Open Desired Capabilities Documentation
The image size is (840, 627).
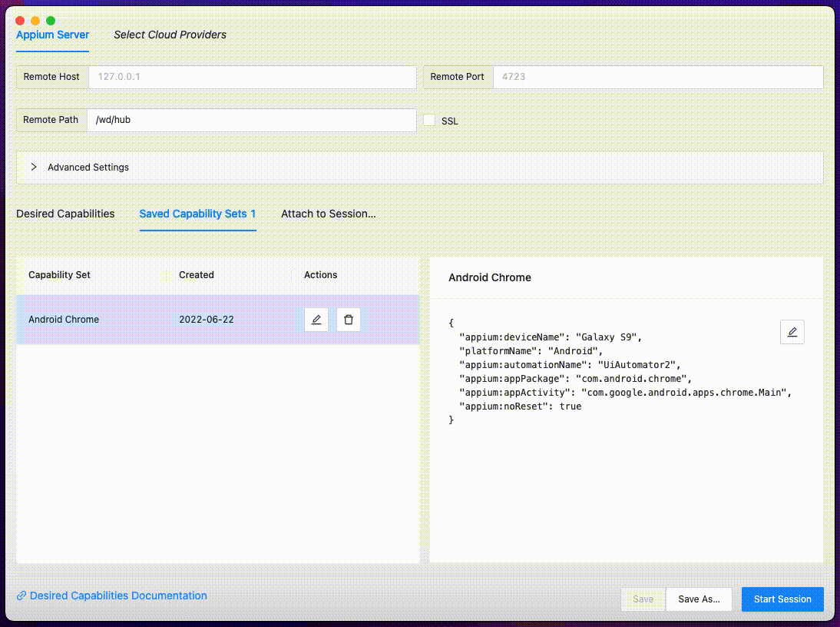click(118, 595)
